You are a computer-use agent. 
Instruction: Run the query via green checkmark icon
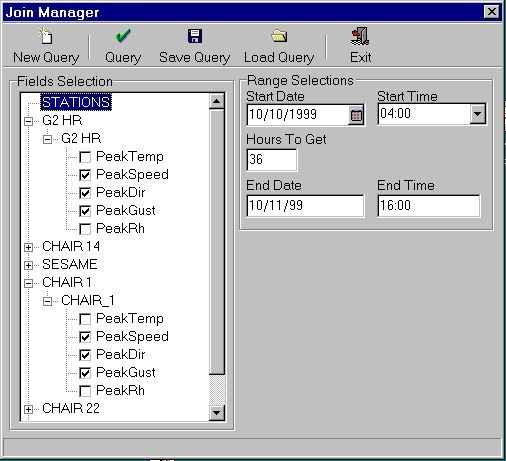123,36
